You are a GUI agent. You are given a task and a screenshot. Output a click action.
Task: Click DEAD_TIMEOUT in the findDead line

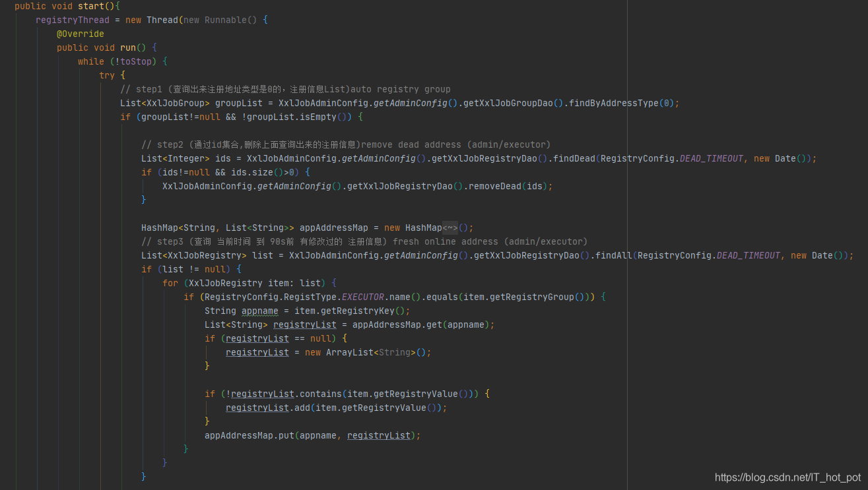(x=712, y=158)
